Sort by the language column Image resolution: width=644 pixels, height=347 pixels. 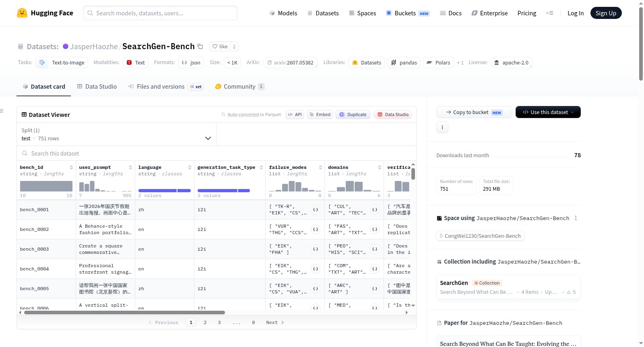coord(190,167)
